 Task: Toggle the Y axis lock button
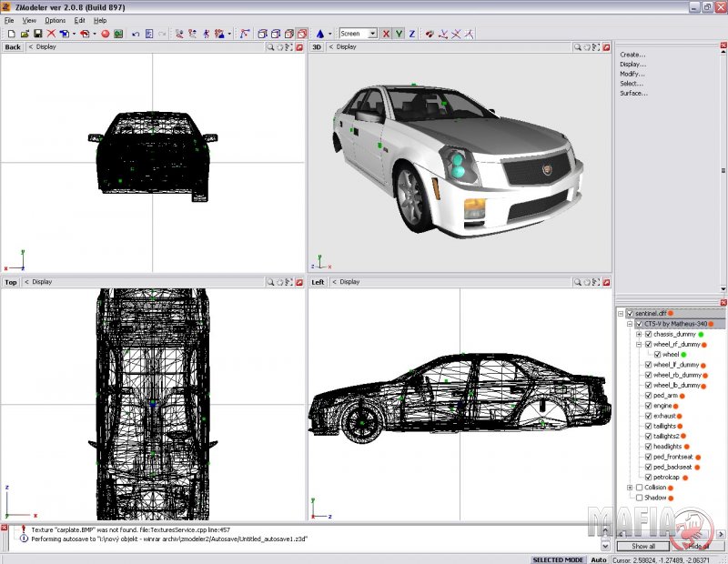[399, 34]
